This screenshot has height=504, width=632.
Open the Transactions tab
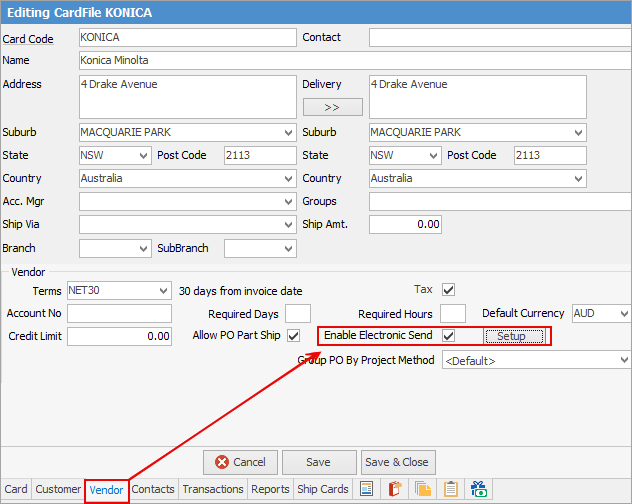pyautogui.click(x=213, y=489)
